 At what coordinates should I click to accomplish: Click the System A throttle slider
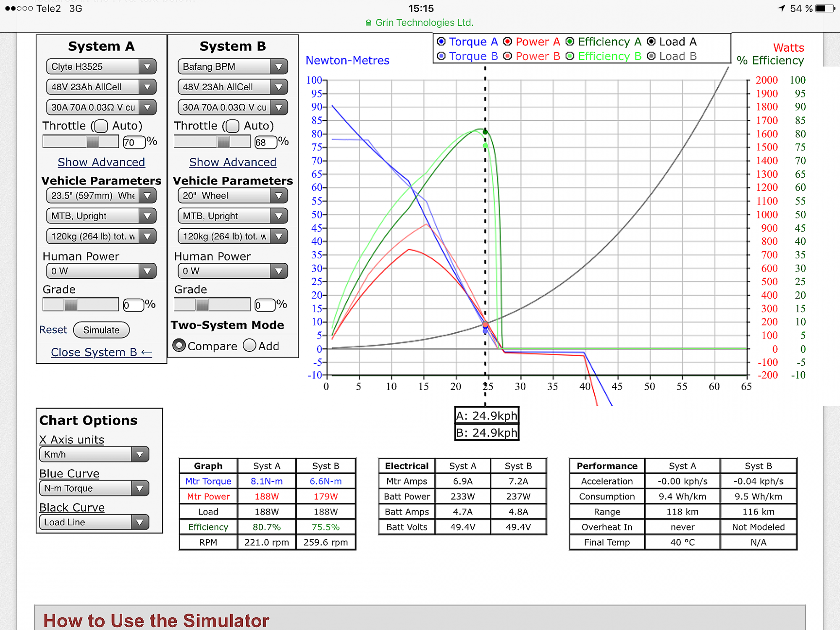pyautogui.click(x=81, y=142)
